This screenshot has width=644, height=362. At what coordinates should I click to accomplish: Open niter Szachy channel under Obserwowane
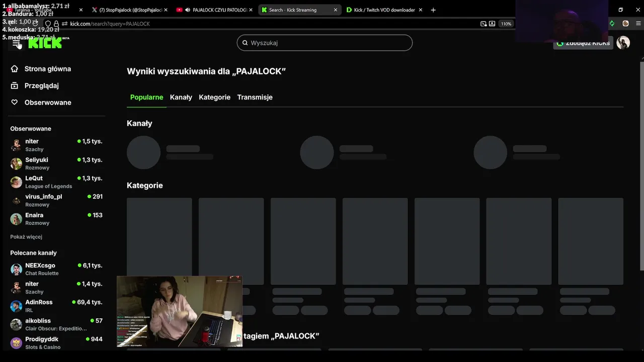[x=56, y=145]
